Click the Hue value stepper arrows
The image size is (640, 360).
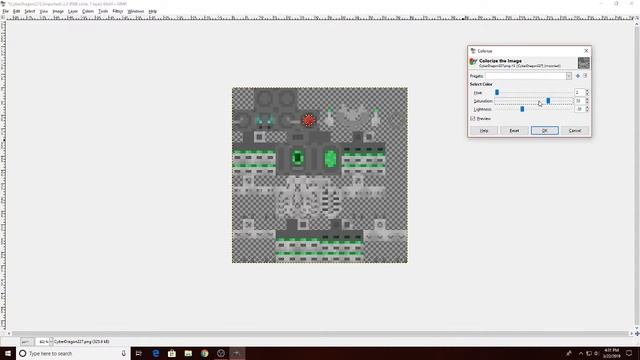pos(587,93)
